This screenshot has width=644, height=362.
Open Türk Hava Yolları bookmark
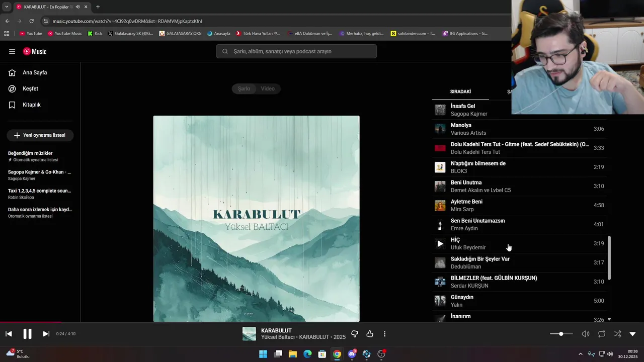pos(258,33)
